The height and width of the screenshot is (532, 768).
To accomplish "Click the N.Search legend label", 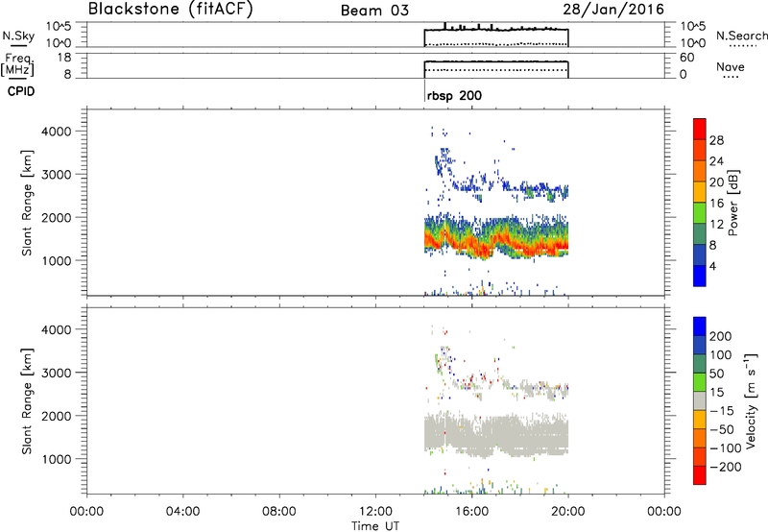I will 741,36.
